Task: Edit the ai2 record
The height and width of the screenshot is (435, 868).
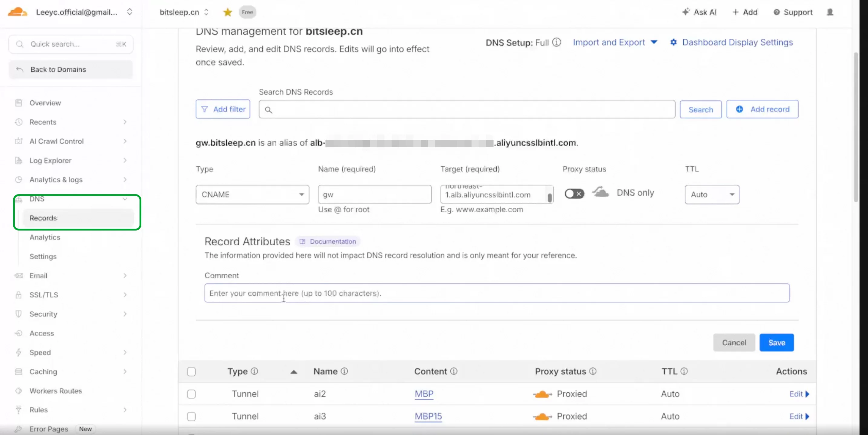Action: [799, 394]
